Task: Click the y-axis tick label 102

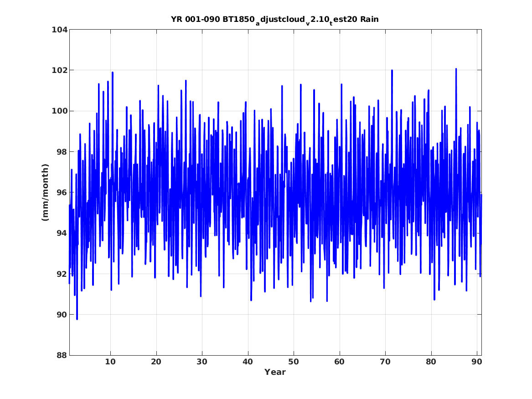Action: [x=59, y=70]
